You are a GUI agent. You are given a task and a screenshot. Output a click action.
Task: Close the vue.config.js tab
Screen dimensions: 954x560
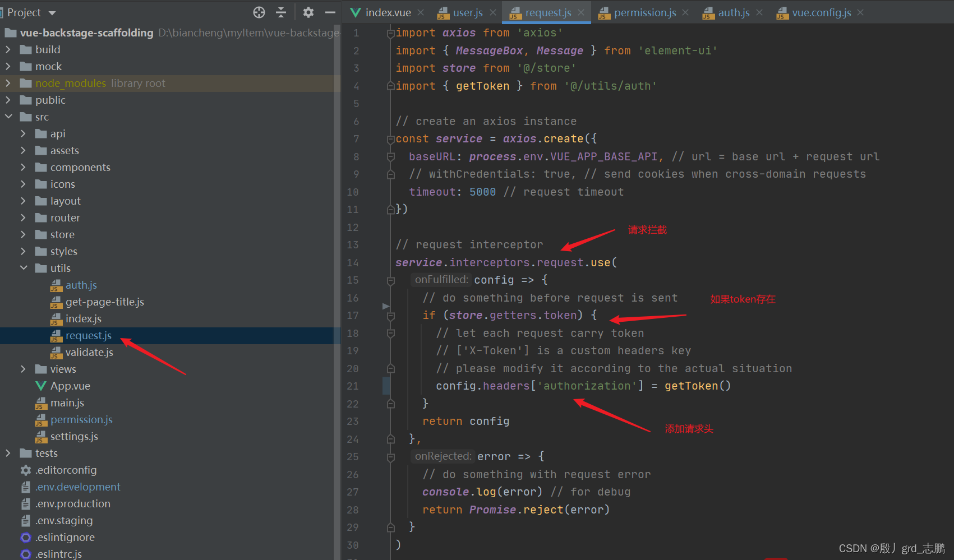point(860,12)
